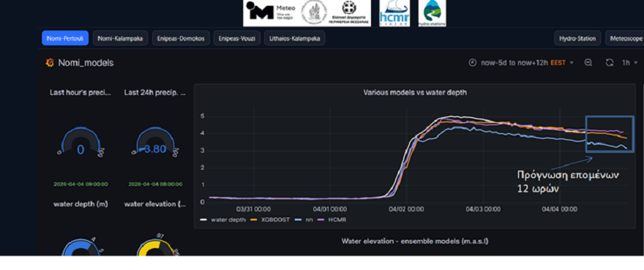
Task: Click the hydro-stations logo in the header
Action: point(432,13)
